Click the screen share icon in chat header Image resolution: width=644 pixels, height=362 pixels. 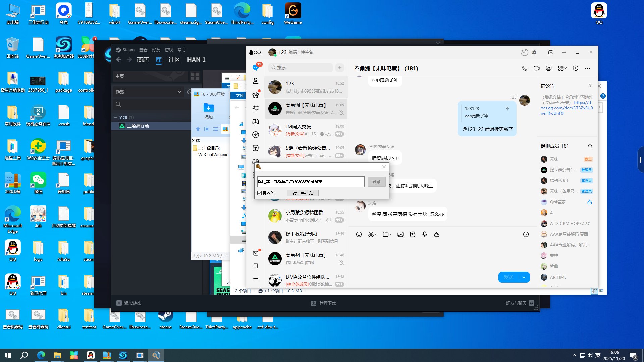tap(548, 68)
